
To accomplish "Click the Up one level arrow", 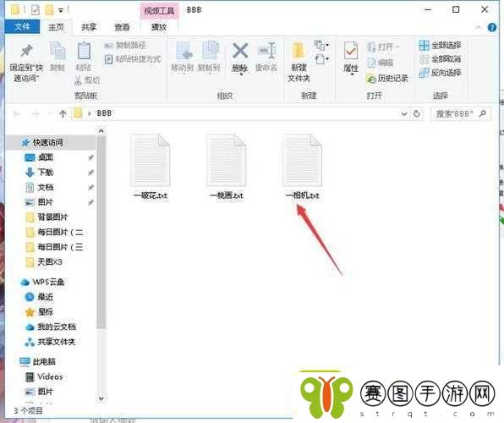I will (63, 113).
